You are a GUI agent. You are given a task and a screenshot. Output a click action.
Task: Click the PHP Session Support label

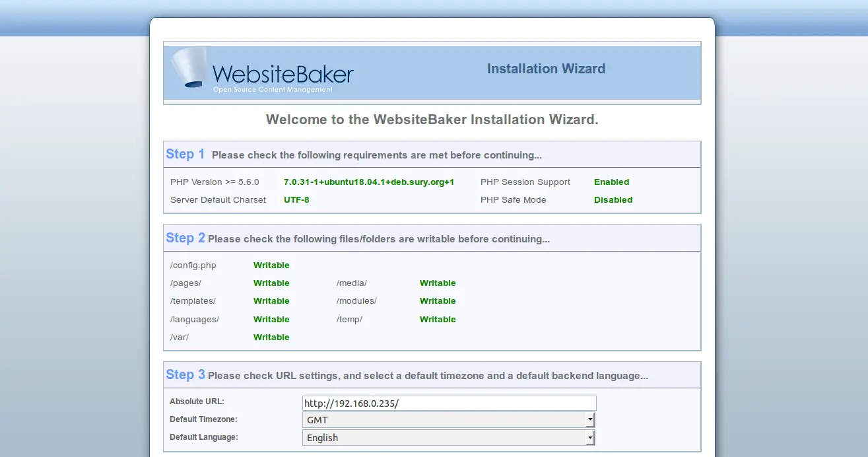pos(525,182)
